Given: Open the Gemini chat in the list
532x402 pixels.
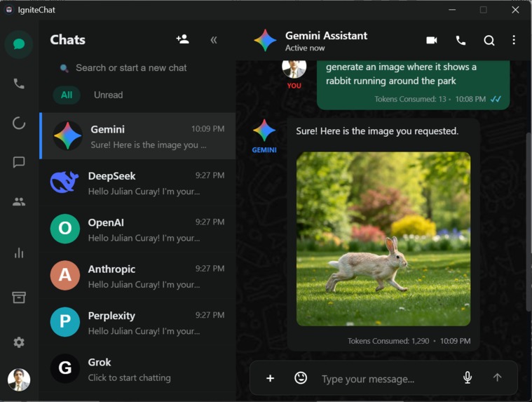Looking at the screenshot, I should point(138,136).
